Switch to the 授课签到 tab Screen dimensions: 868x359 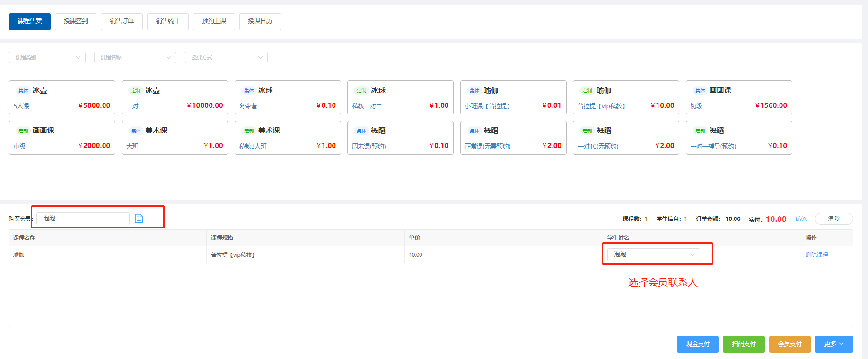pos(76,21)
